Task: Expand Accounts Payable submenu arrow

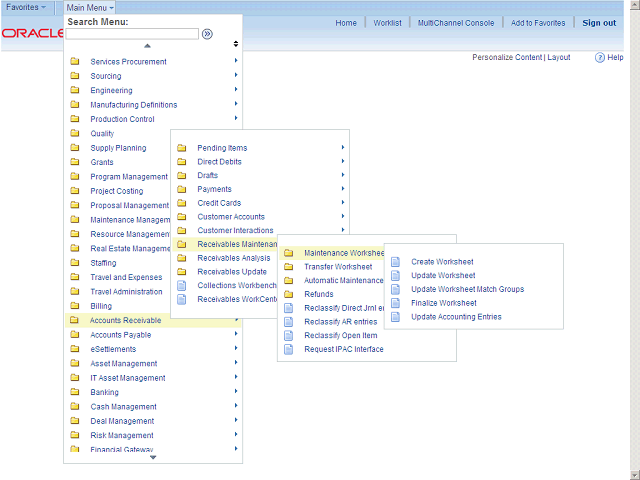Action: click(236, 333)
